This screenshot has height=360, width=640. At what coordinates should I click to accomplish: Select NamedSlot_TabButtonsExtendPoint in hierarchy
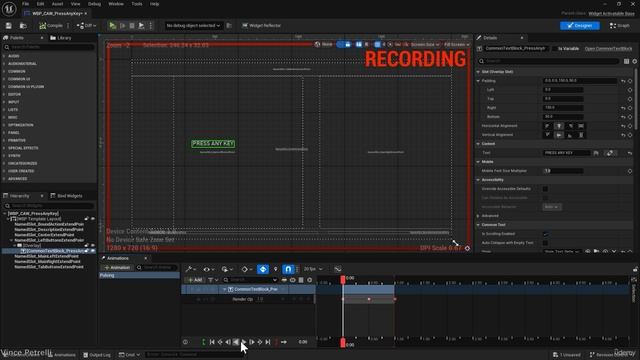[49, 267]
